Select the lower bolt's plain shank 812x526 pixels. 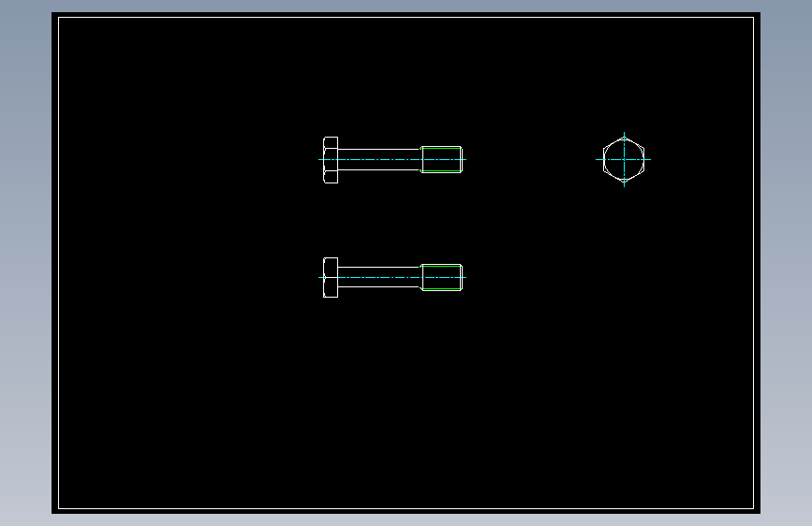click(379, 277)
